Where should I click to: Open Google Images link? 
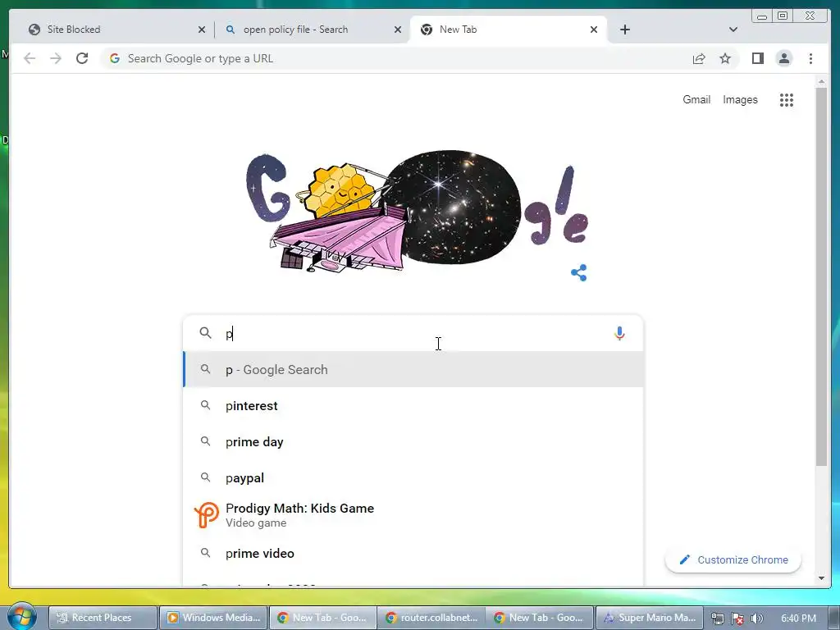pyautogui.click(x=740, y=99)
